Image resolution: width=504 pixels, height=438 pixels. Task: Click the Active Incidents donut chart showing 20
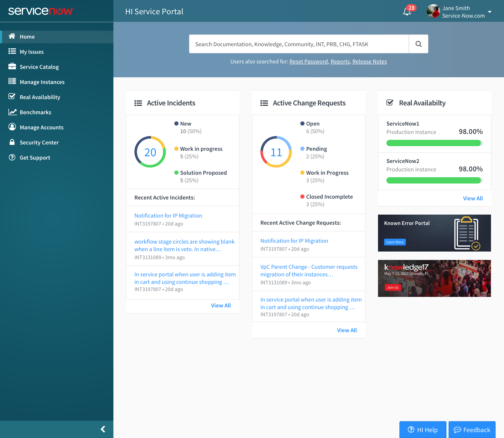point(150,152)
